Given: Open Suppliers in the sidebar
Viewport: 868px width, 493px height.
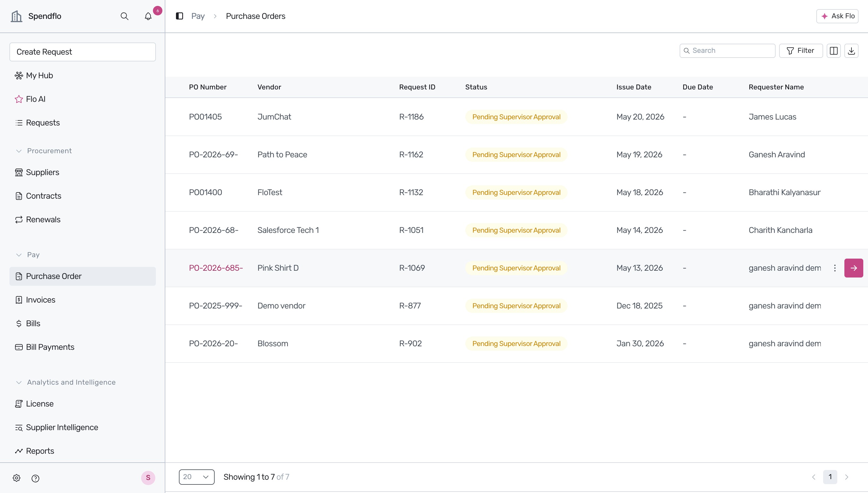Looking at the screenshot, I should 83,172.
